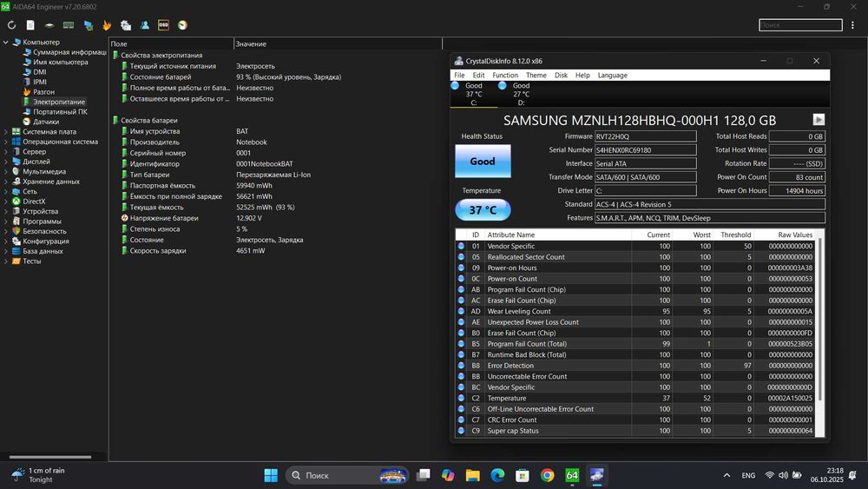Open the memory benchmark chip icon
This screenshot has height=489, width=868.
click(x=69, y=25)
